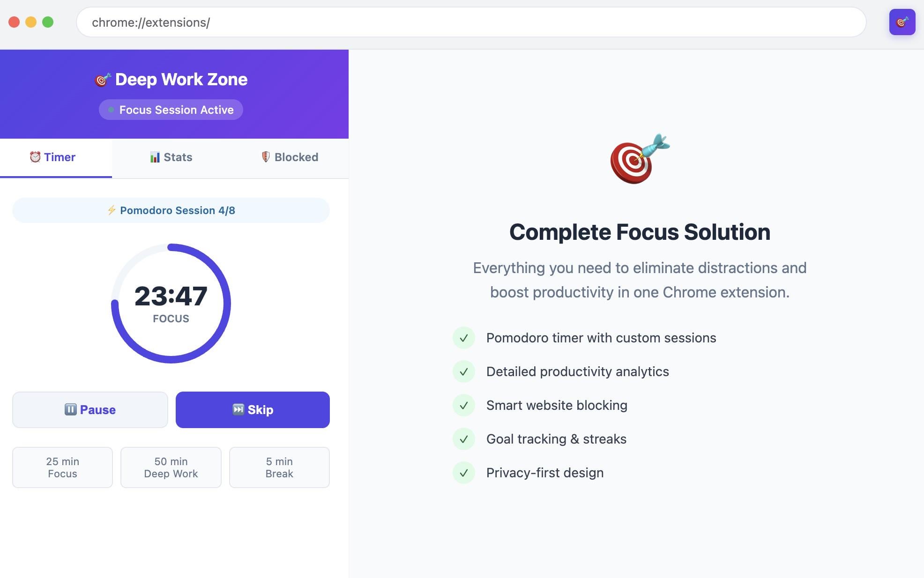Click the lightning bolt session icon

click(112, 210)
